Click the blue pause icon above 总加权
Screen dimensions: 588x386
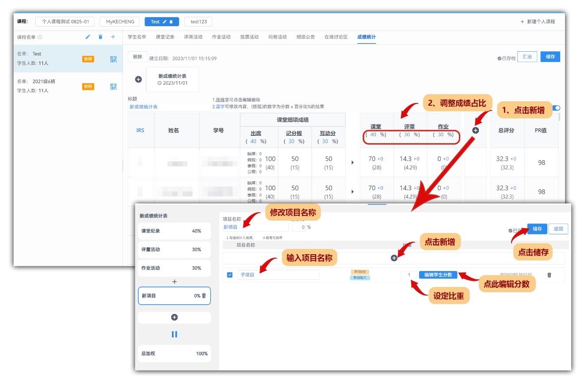pyautogui.click(x=174, y=334)
